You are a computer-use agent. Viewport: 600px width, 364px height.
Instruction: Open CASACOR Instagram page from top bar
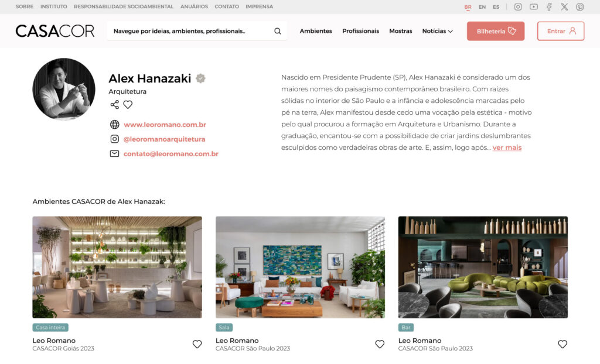click(x=518, y=7)
